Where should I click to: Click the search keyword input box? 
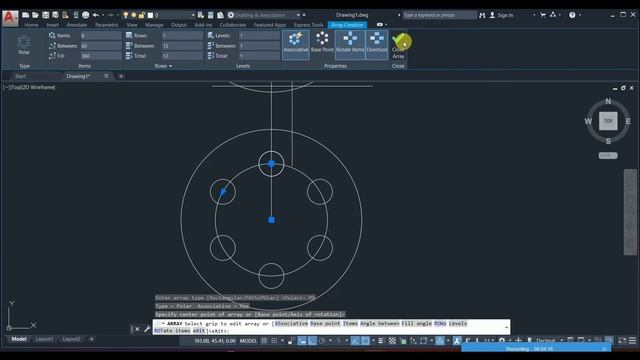(439, 15)
